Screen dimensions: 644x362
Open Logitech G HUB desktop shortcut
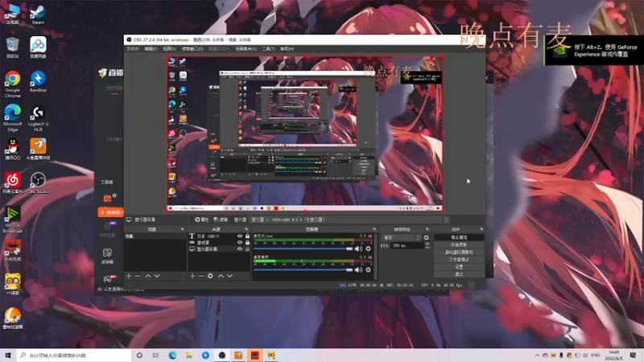38,118
